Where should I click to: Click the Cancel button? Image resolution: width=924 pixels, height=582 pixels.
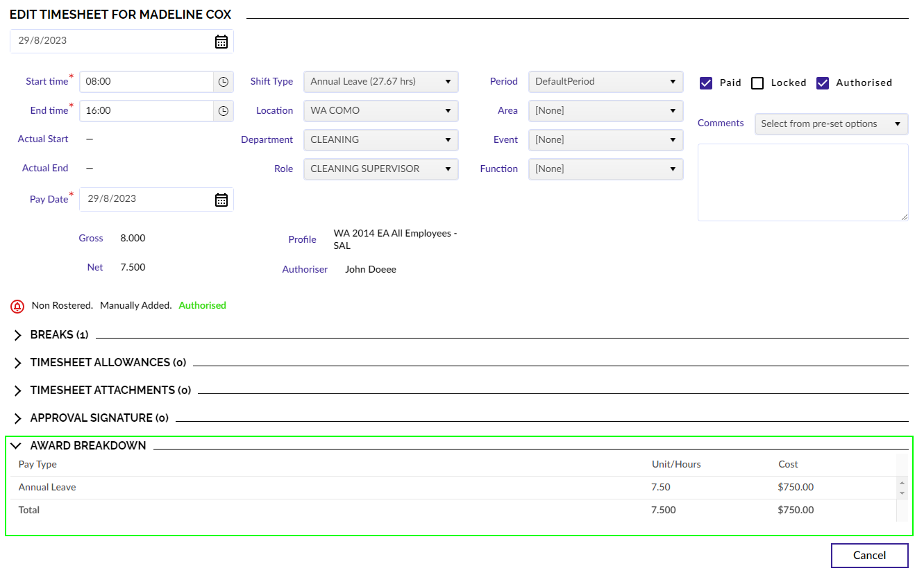(x=869, y=555)
